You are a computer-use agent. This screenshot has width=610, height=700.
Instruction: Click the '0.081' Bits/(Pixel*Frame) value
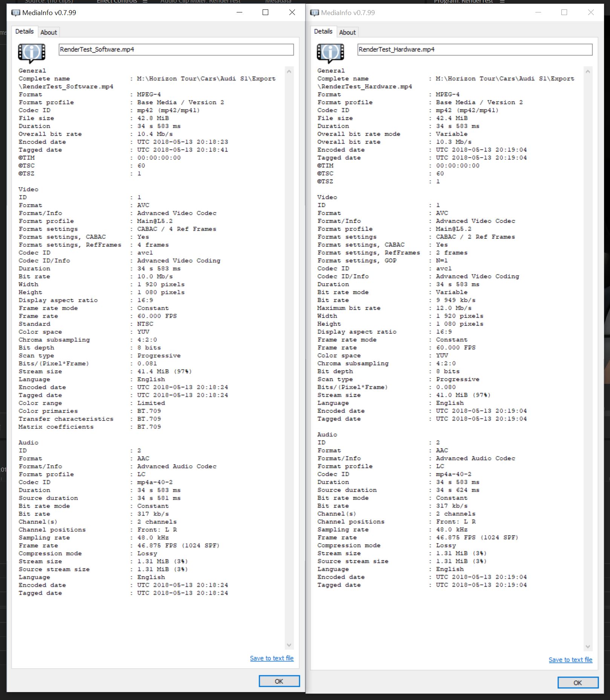tap(147, 364)
